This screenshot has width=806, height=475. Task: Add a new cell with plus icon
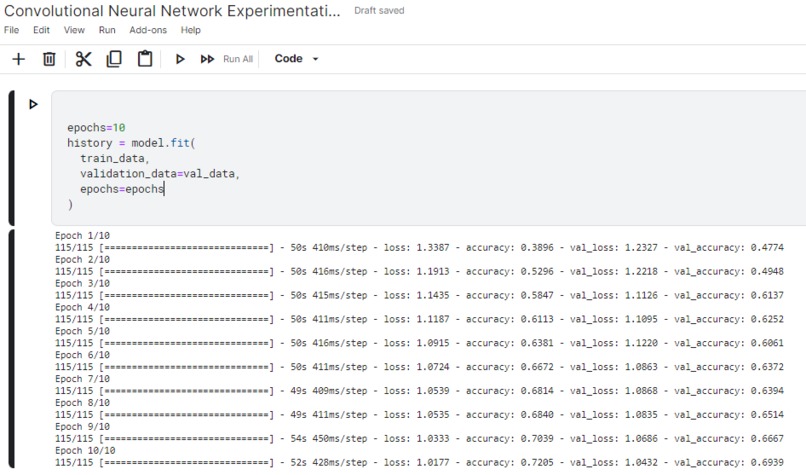click(19, 59)
